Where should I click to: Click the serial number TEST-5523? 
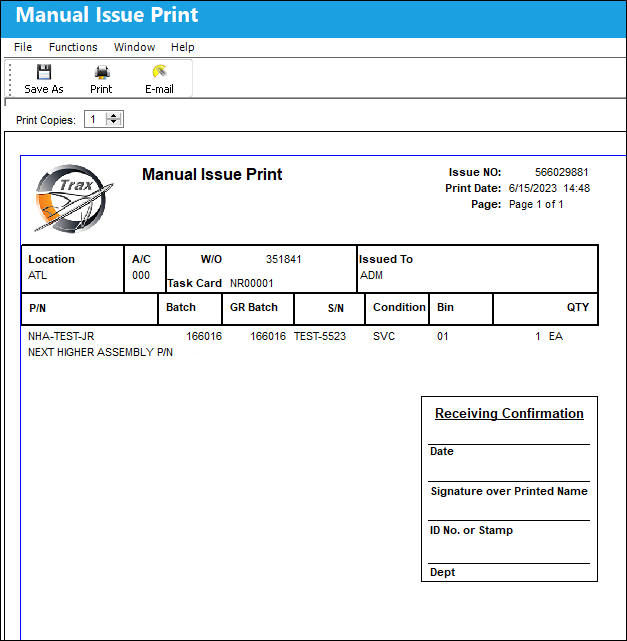coord(320,336)
